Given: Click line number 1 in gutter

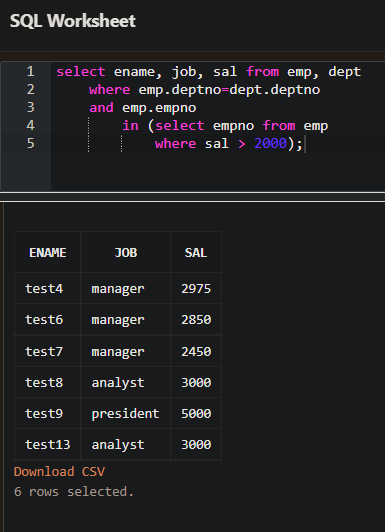Looking at the screenshot, I should coord(31,72).
